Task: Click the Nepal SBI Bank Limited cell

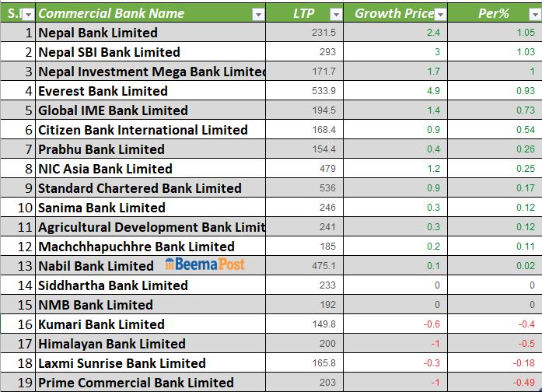Action: 109,52
